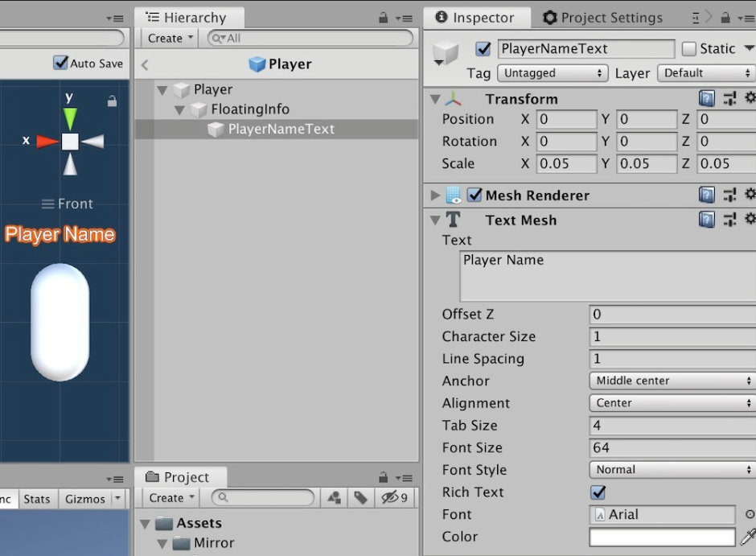Screen dimensions: 756x556
Task: Open the Scene view panel options menu
Action: click(115, 19)
